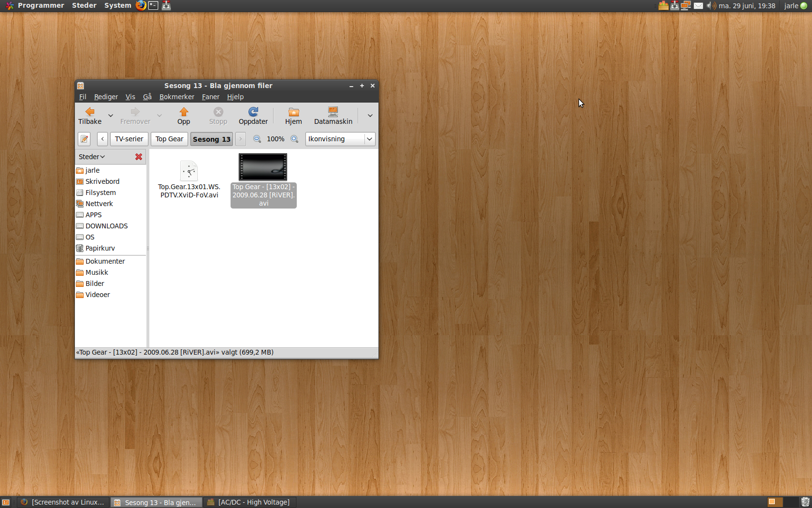The width and height of the screenshot is (812, 508).
Task: Click the Fremover forward arrow
Action: pyautogui.click(x=135, y=116)
